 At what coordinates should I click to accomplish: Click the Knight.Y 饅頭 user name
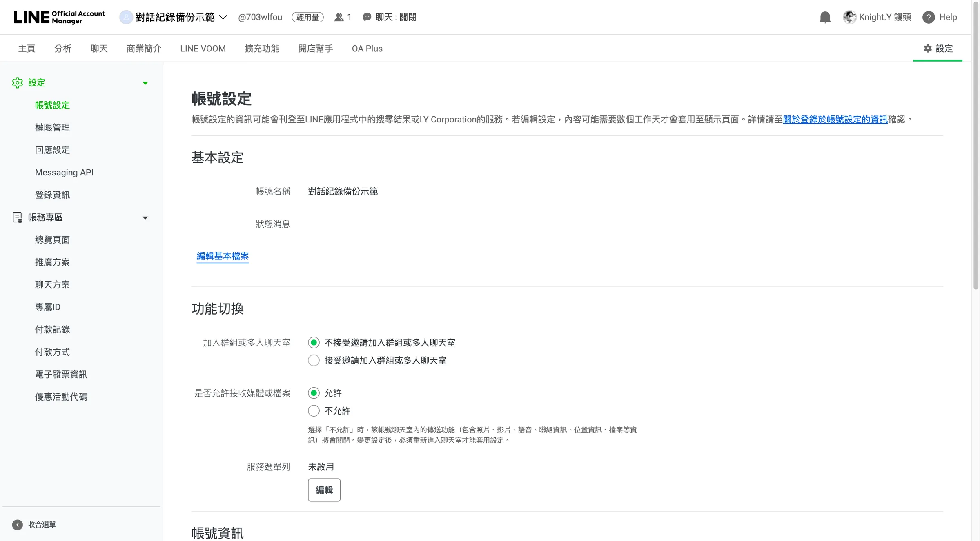pyautogui.click(x=885, y=17)
